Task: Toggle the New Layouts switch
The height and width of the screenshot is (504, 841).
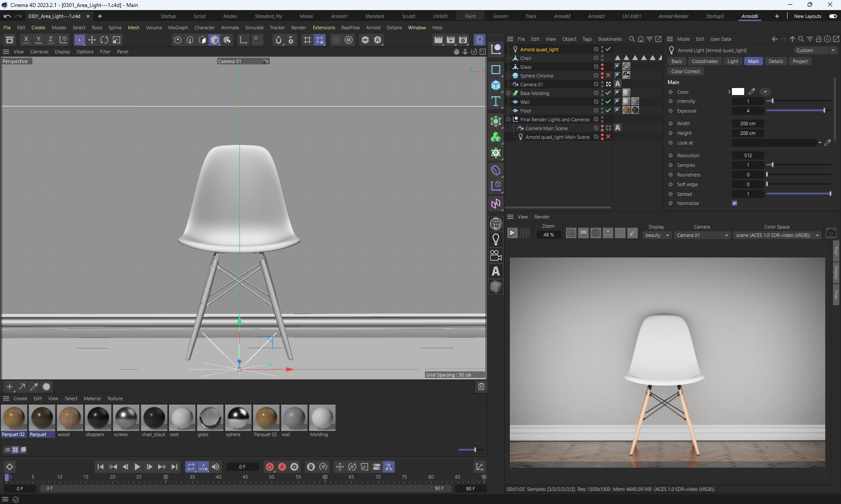Action: click(833, 16)
